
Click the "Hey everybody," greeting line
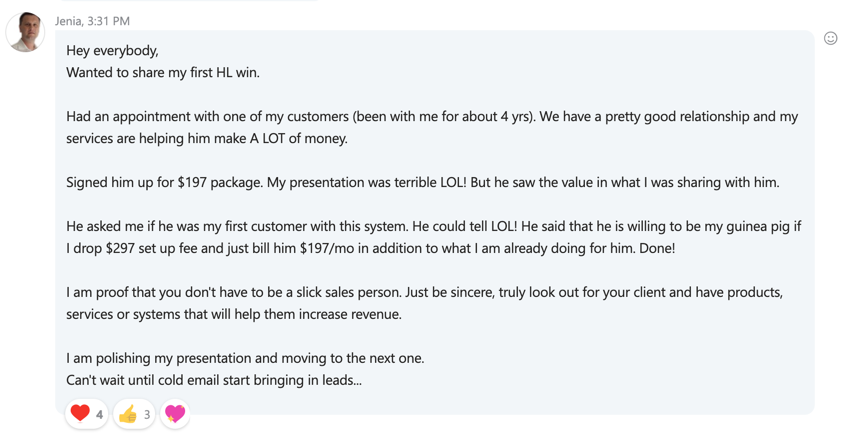112,50
